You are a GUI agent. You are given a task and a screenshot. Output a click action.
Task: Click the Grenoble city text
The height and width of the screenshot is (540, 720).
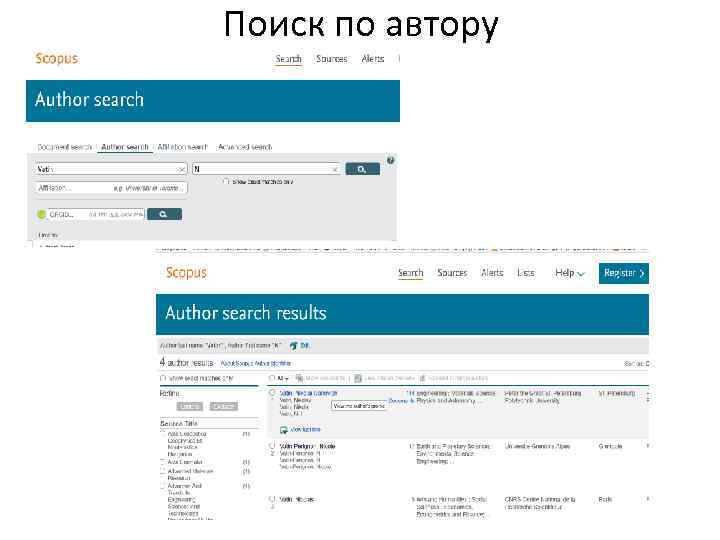pos(611,446)
